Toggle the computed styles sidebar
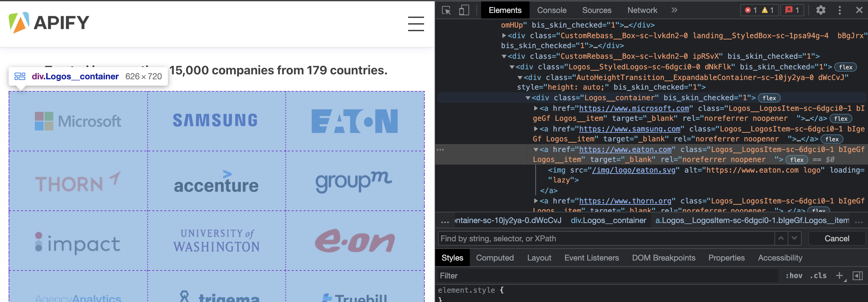Screen dimensions: 868x302 click(857, 276)
